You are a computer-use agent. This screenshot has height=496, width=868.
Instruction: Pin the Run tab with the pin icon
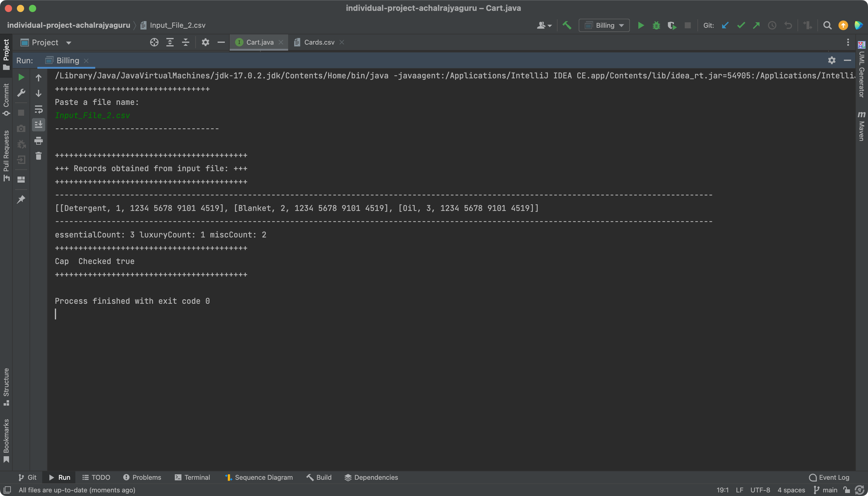pyautogui.click(x=21, y=199)
